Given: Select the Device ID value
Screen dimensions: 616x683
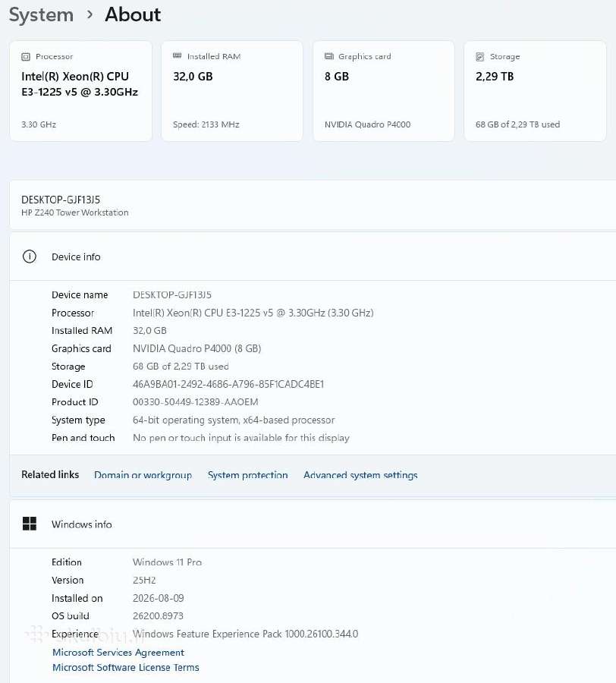Looking at the screenshot, I should pyautogui.click(x=228, y=384).
